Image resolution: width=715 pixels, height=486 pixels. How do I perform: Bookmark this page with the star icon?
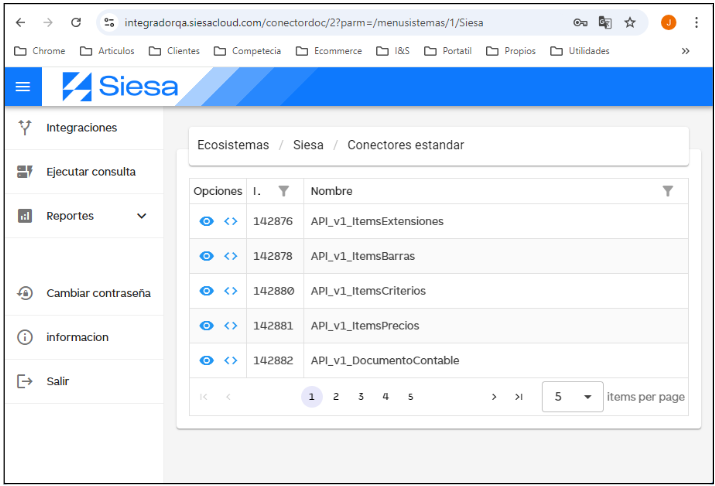pos(630,22)
